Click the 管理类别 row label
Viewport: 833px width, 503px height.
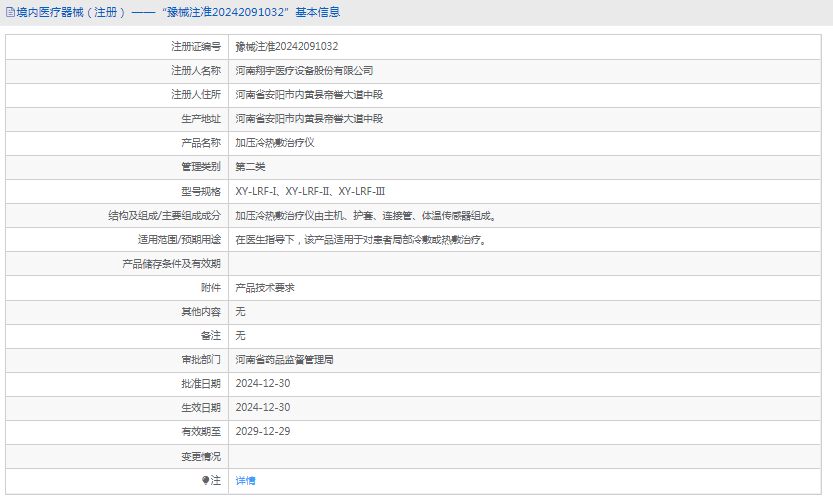coord(201,167)
